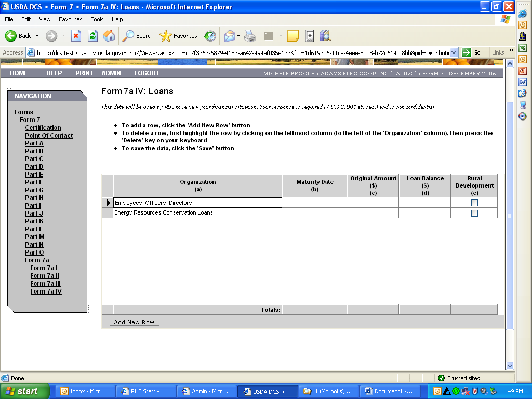The image size is (532, 399).
Task: Click the Add New Row button
Action: tap(134, 322)
